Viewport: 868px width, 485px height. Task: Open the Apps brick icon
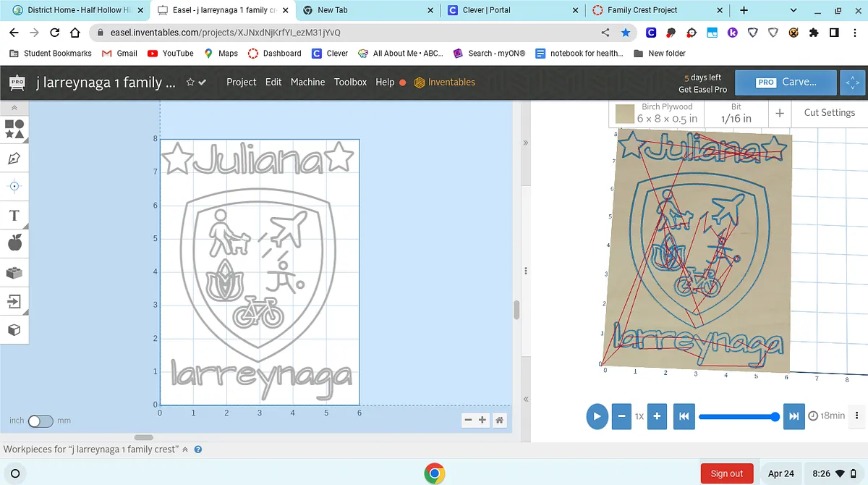point(14,272)
